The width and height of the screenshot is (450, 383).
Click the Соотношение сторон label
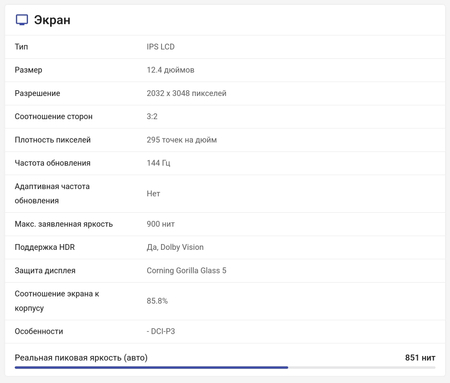point(54,117)
